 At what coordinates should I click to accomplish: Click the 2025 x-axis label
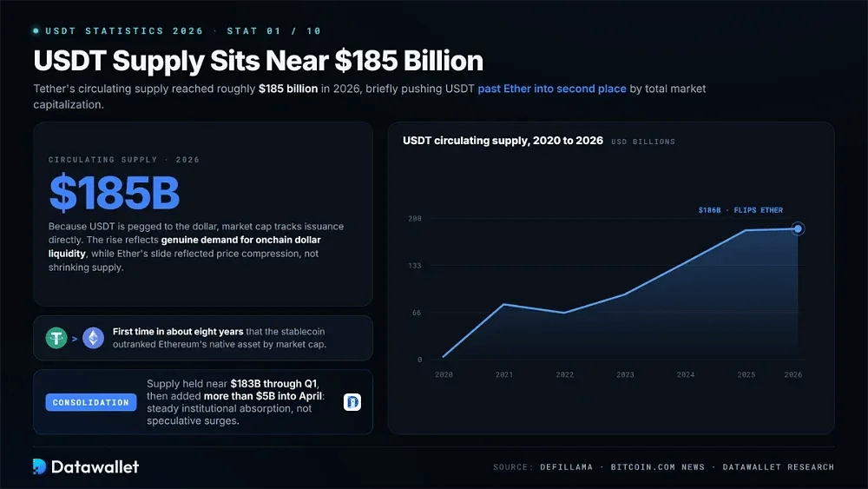(x=746, y=375)
